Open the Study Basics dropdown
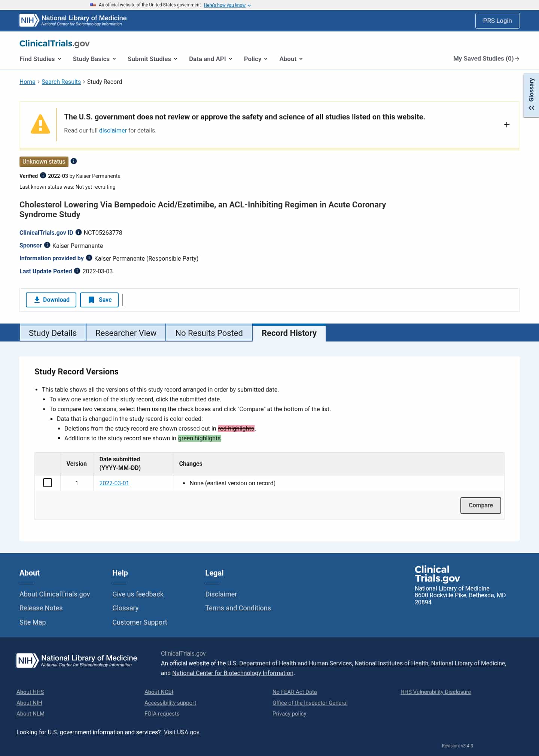Viewport: 539px width, 756px height. 94,59
